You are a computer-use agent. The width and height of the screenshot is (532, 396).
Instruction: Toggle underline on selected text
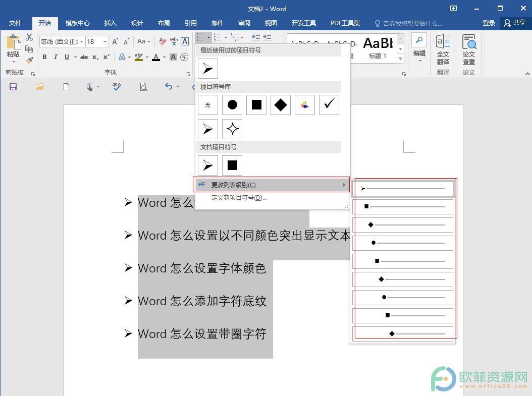coord(67,57)
